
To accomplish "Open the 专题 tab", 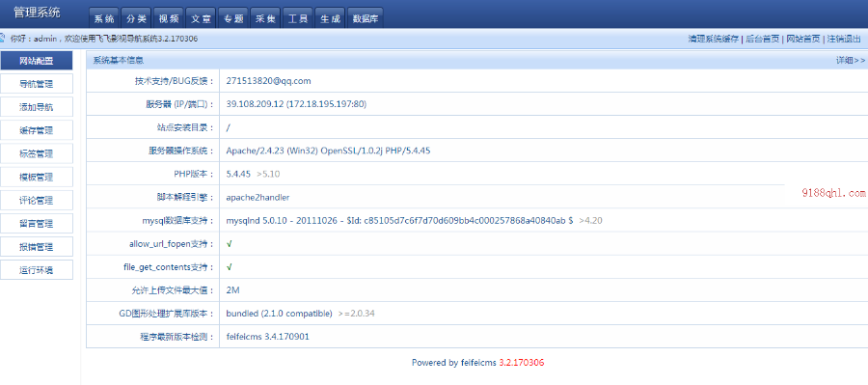I will (x=233, y=18).
